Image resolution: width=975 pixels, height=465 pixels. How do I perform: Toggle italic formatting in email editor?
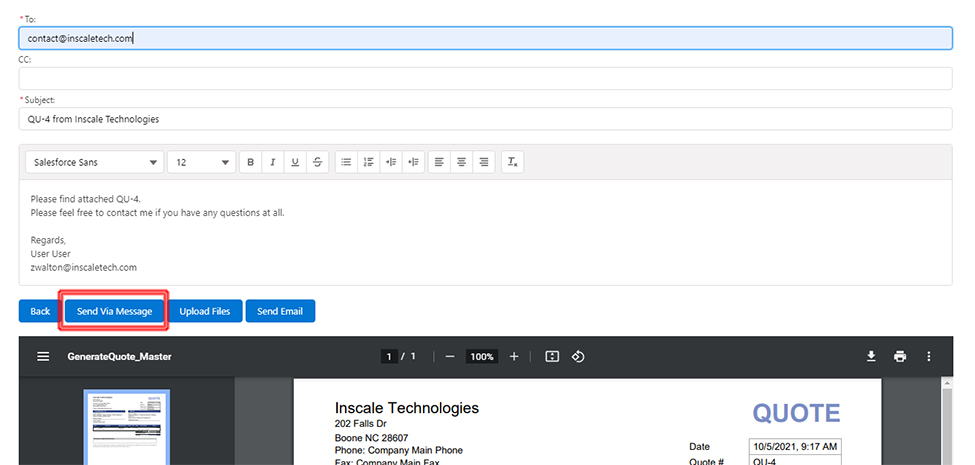click(x=273, y=162)
